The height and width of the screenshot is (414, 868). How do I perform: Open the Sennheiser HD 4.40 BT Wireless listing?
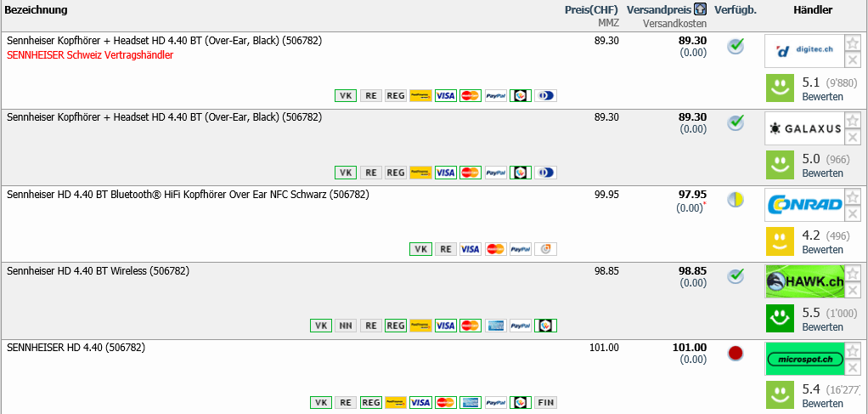[x=98, y=271]
